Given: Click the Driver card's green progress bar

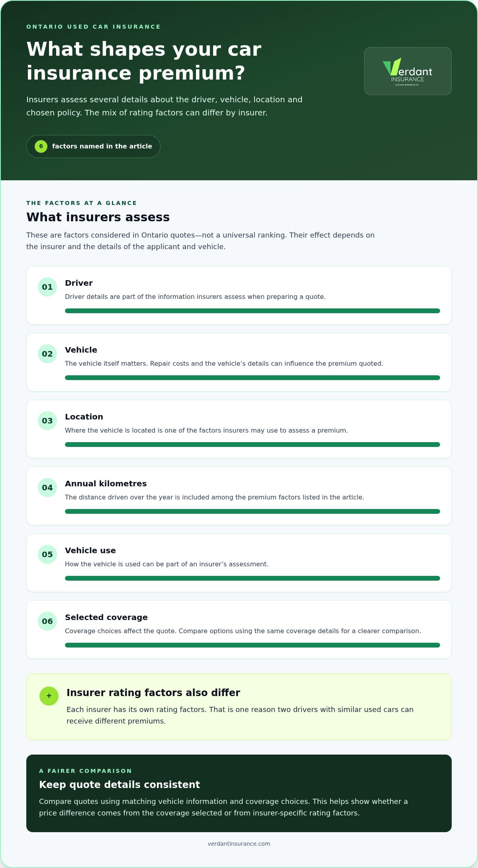Looking at the screenshot, I should tap(253, 311).
